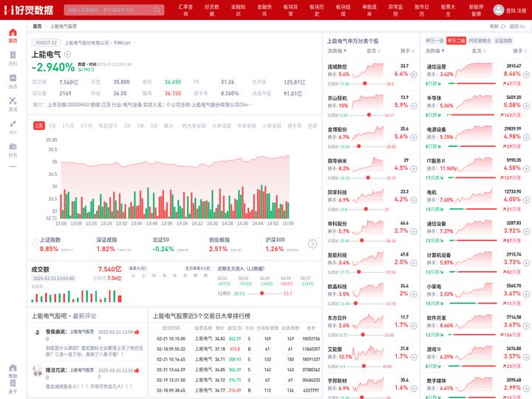
Task: Toggle the 换手率 chart series
Action: tap(295, 126)
